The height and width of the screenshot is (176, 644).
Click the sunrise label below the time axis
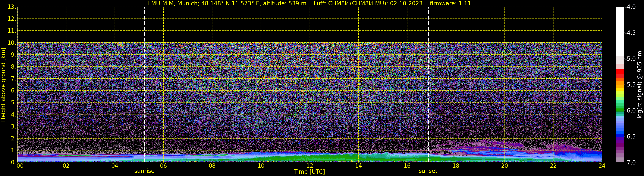click(144, 171)
